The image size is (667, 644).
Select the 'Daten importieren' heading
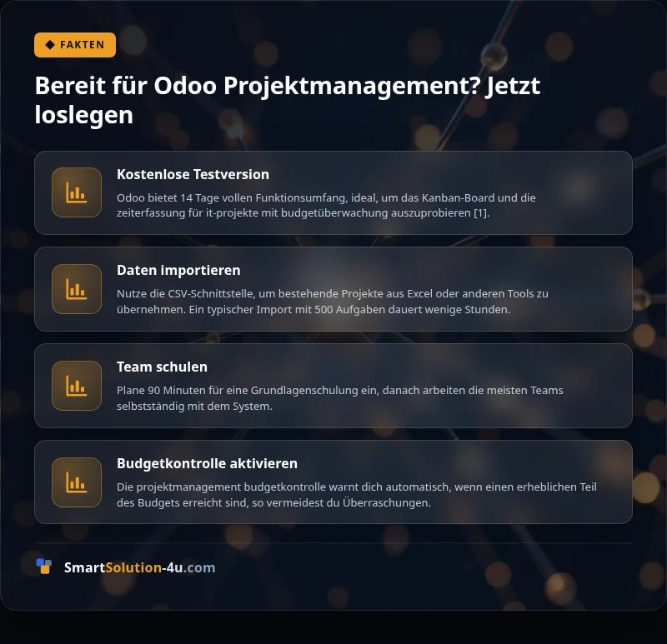pyautogui.click(x=178, y=271)
